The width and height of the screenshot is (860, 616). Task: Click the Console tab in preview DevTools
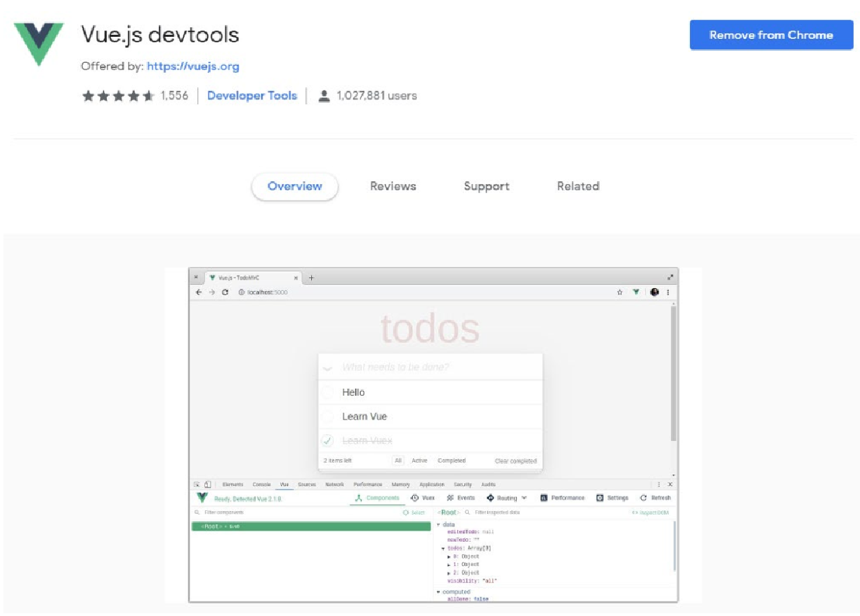click(x=261, y=484)
